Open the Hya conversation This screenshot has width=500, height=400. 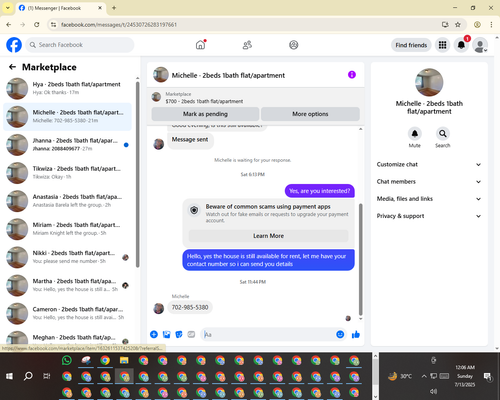[67, 88]
